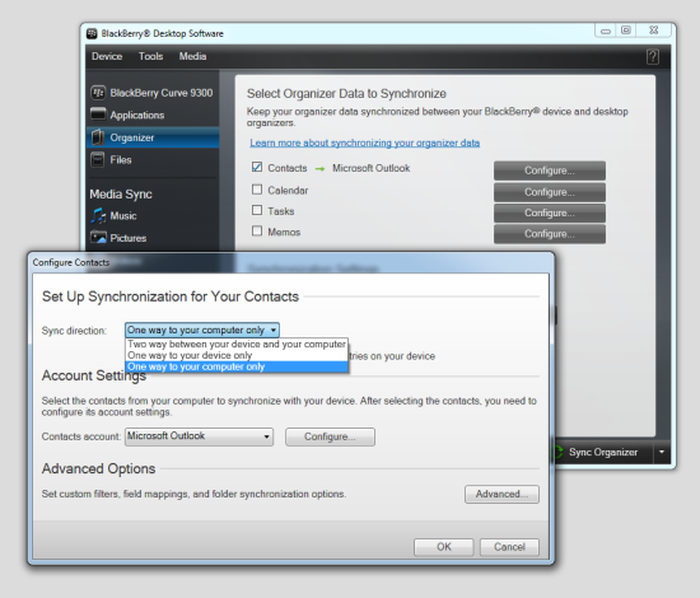Image resolution: width=700 pixels, height=598 pixels.
Task: Click Configure button for the Tasks row
Action: click(x=550, y=213)
